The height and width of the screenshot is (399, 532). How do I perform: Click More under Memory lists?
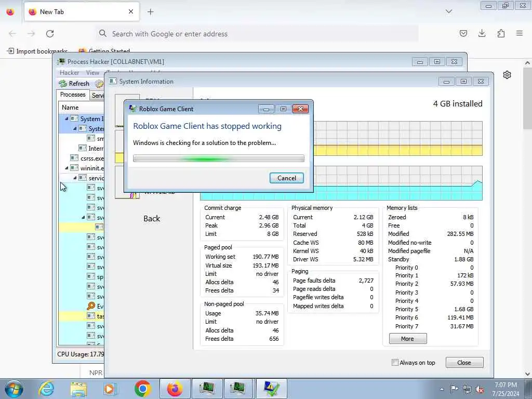tap(408, 339)
